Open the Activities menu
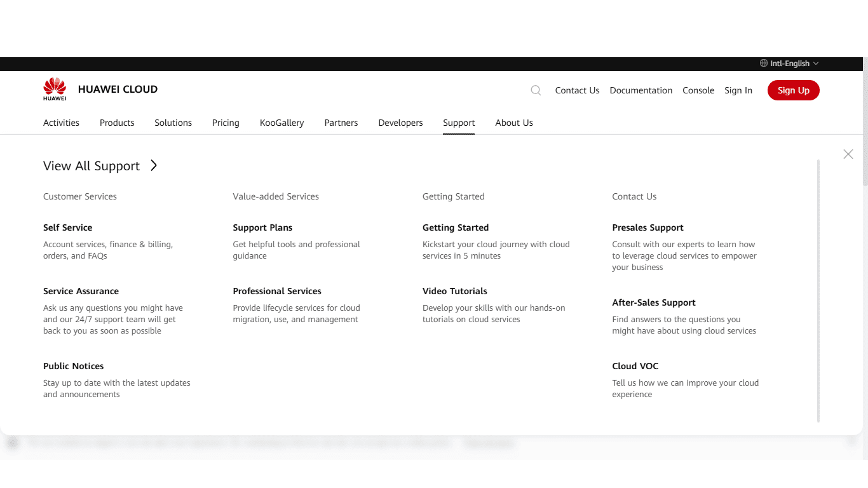Viewport: 868px width, 488px height. [x=61, y=123]
